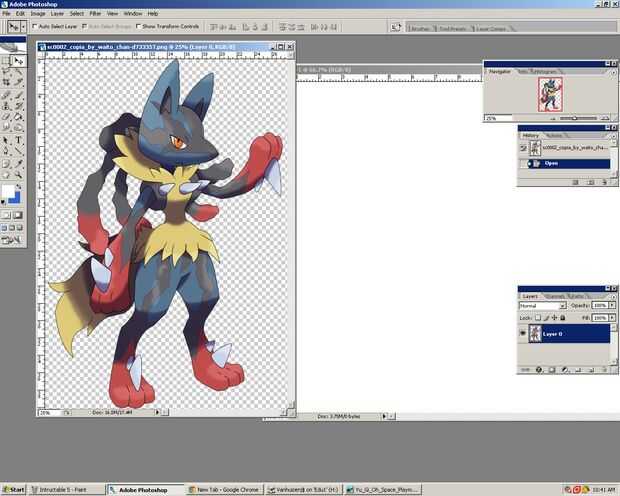Select the Path Selection tool
The height and width of the screenshot is (496, 620).
pos(6,140)
